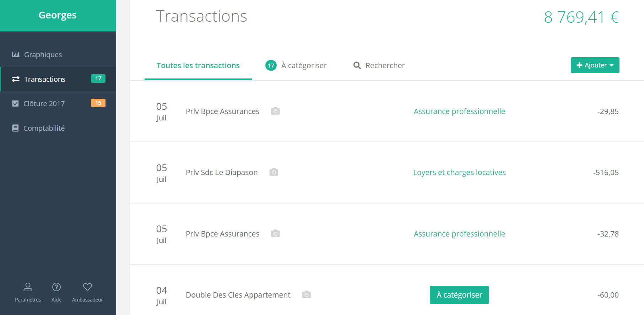Click Prlv Bpce Assurances name in first row
The width and height of the screenshot is (644, 315).
click(x=222, y=111)
